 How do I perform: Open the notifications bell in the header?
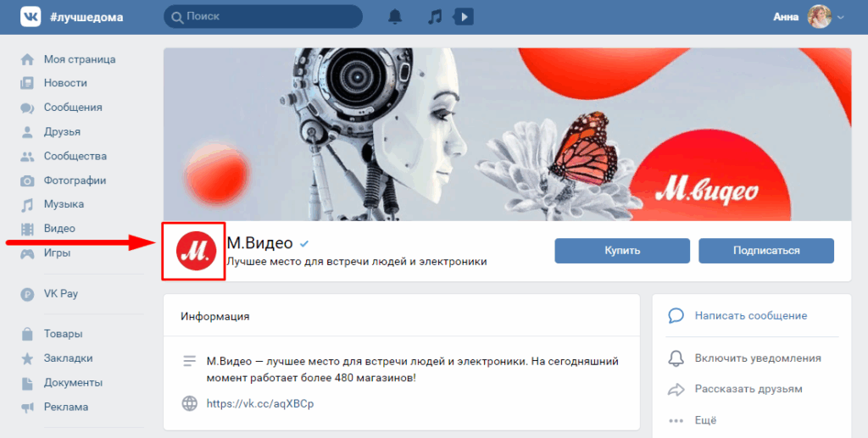click(395, 17)
